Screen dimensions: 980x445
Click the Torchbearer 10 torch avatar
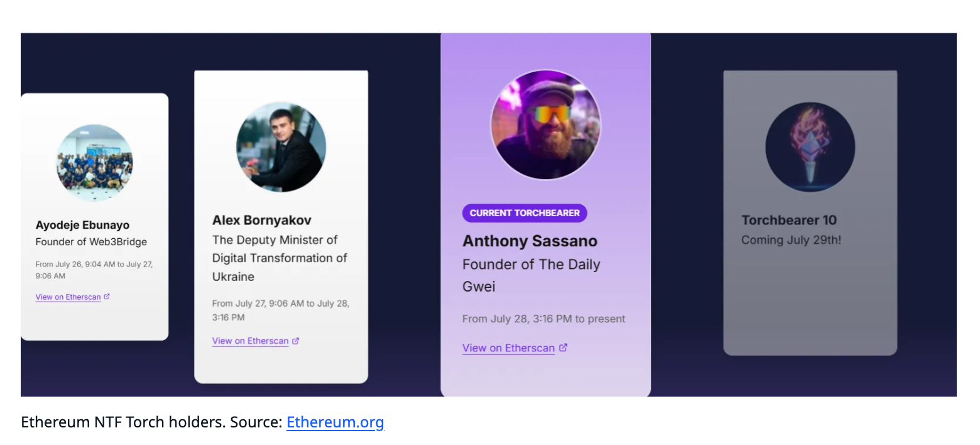(810, 147)
